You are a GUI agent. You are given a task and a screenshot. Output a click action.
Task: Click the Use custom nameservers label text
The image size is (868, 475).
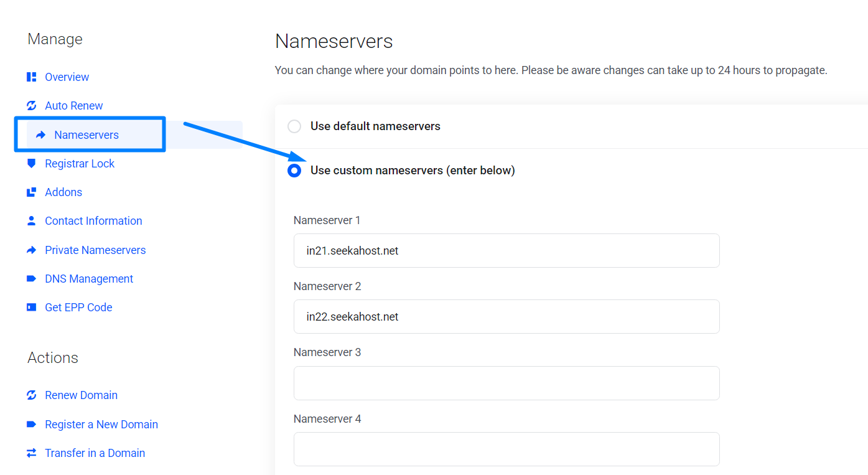pos(413,171)
